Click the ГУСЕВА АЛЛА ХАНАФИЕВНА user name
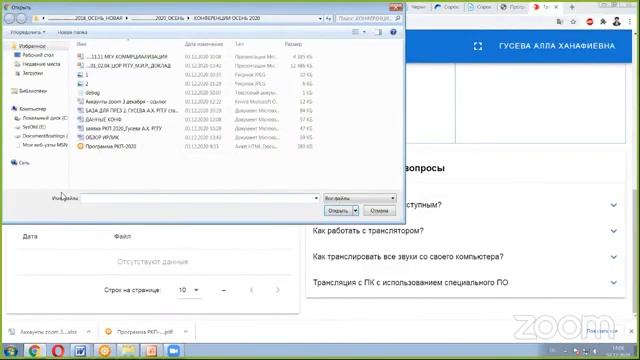The width and height of the screenshot is (640, 360). [x=557, y=46]
